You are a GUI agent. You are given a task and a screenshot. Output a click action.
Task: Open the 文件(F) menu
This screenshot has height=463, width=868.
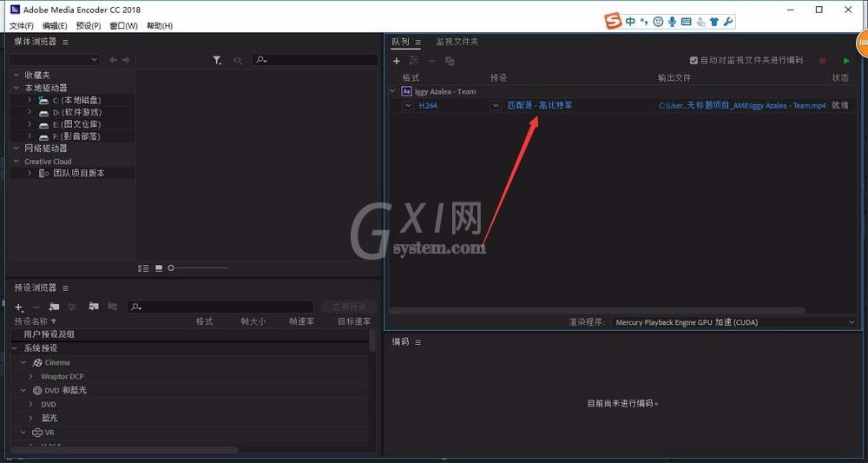[x=22, y=26]
